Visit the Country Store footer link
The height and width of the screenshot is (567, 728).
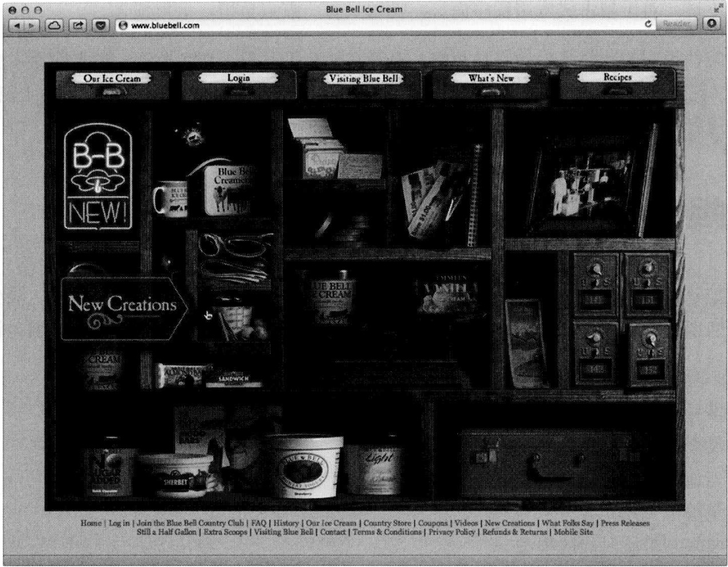point(387,523)
